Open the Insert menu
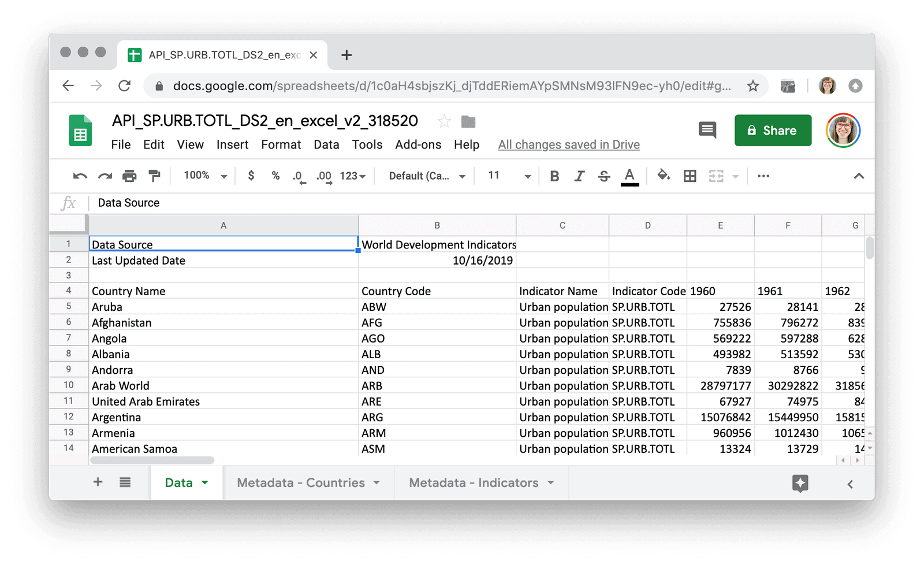Image resolution: width=924 pixels, height=565 pixels. pos(232,144)
